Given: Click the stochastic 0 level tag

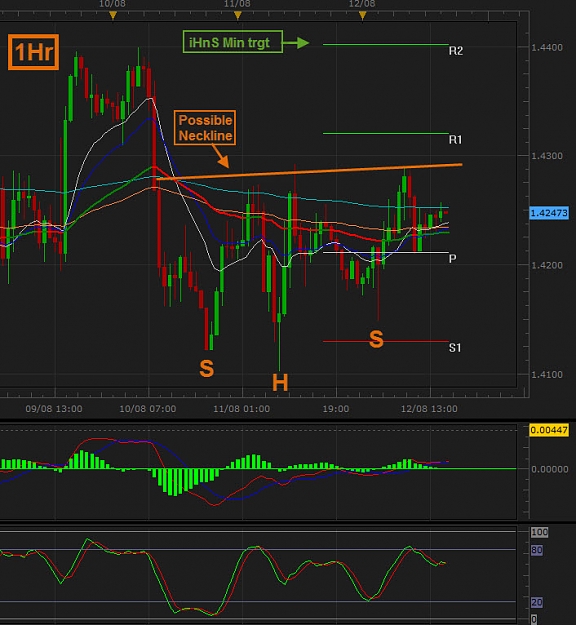Looking at the screenshot, I should [534, 619].
